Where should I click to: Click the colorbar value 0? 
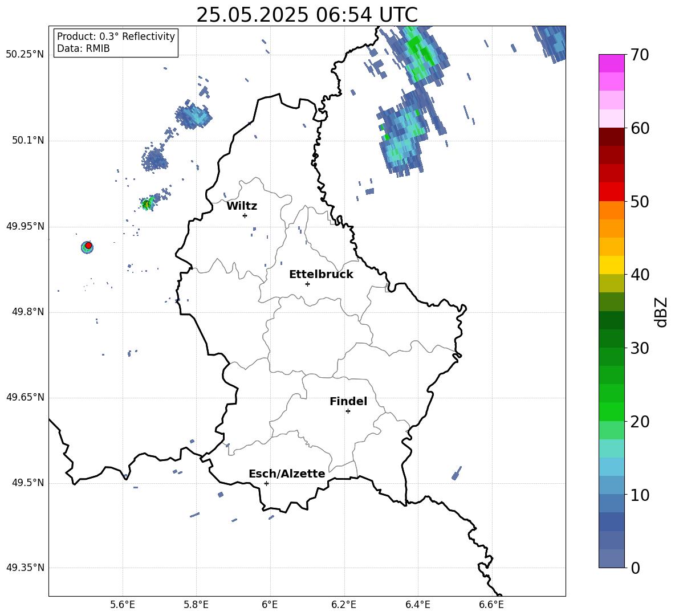[x=636, y=568]
